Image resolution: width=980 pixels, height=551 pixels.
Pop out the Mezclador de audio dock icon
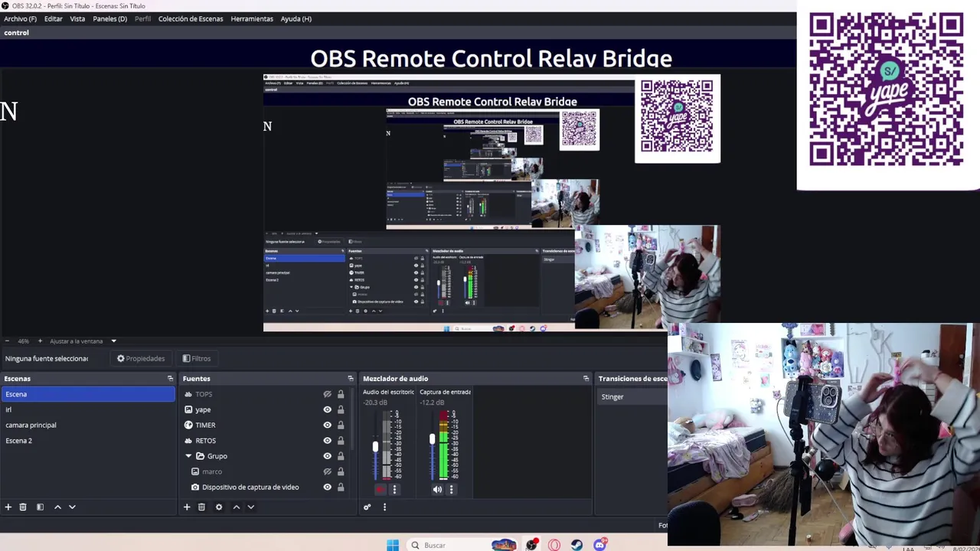[x=586, y=378]
